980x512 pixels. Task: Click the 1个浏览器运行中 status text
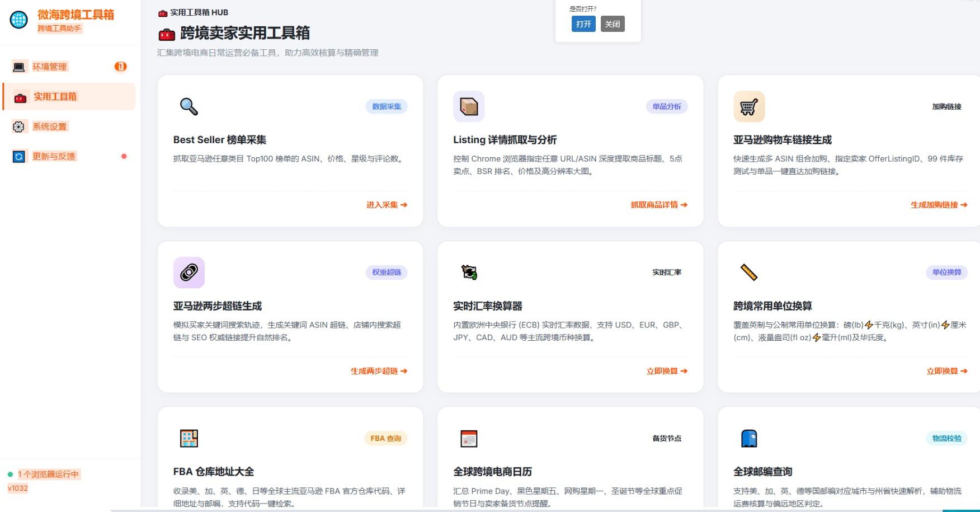point(49,475)
